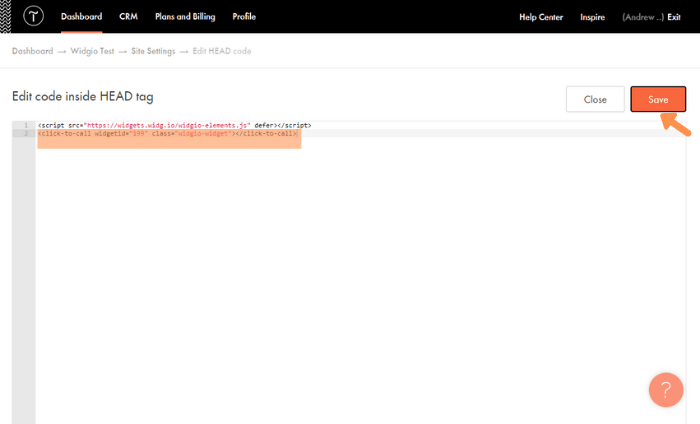The height and width of the screenshot is (424, 700).
Task: Open the Dashboard tab in top navigation
Action: tap(81, 17)
